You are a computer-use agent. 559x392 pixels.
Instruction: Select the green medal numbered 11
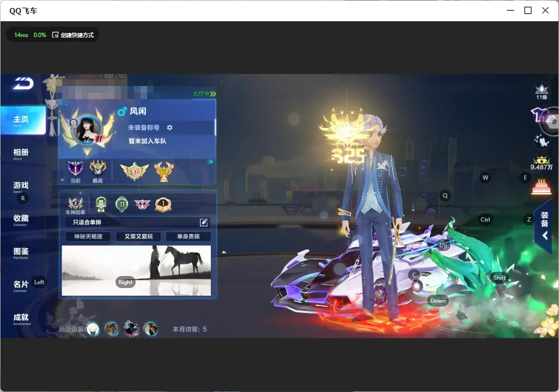click(x=122, y=204)
